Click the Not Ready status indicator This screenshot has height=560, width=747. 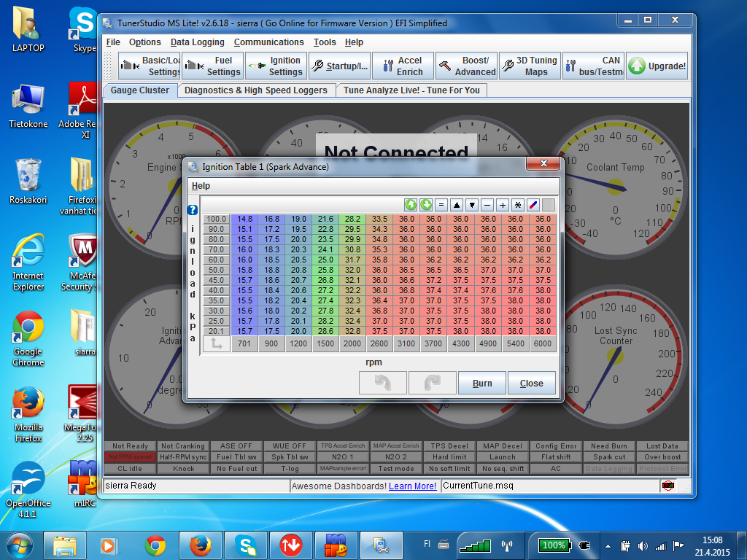tap(130, 446)
